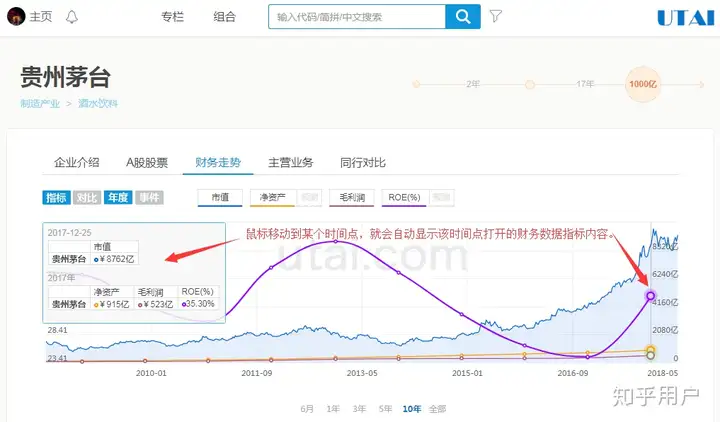Toggle the 年度 mode button

pos(118,197)
